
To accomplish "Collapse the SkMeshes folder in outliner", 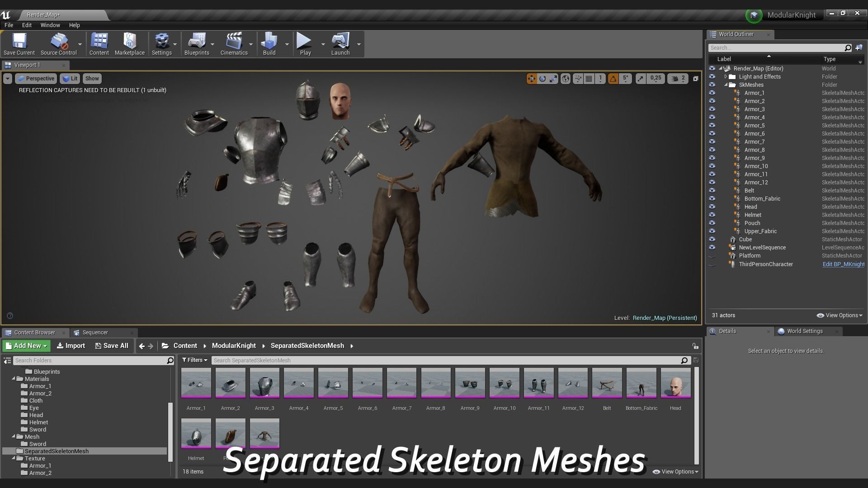I will (726, 85).
